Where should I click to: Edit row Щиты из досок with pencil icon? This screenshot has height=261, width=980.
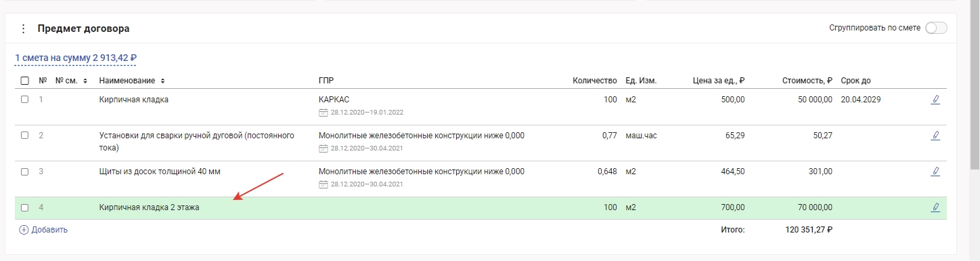pos(935,172)
